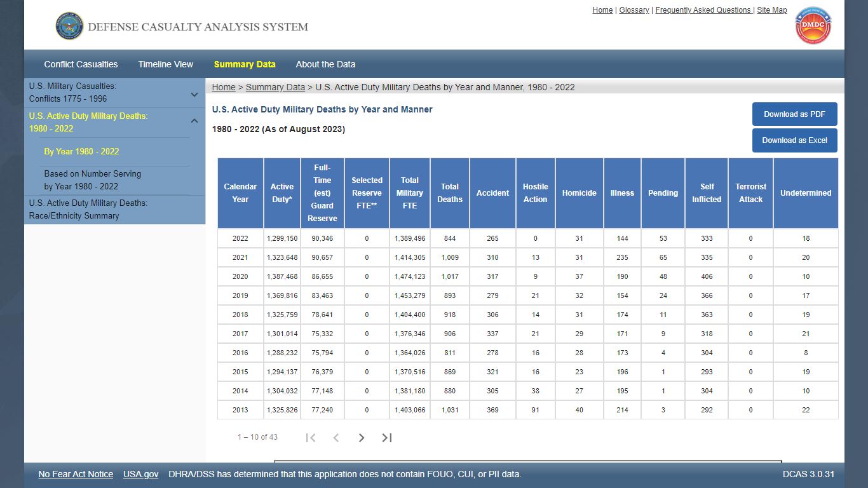Open Summary Data menu
The image size is (868, 488).
tap(245, 64)
